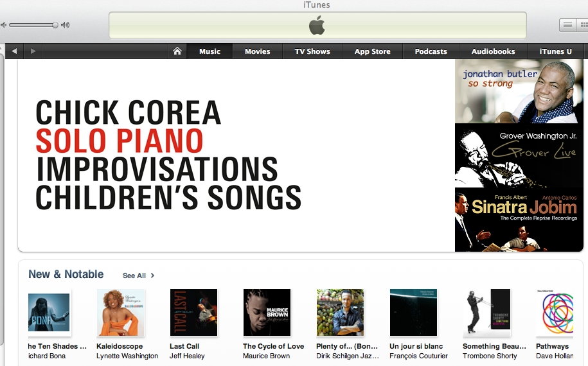Open Jonathan Butler So Strong banner

[x=519, y=91]
